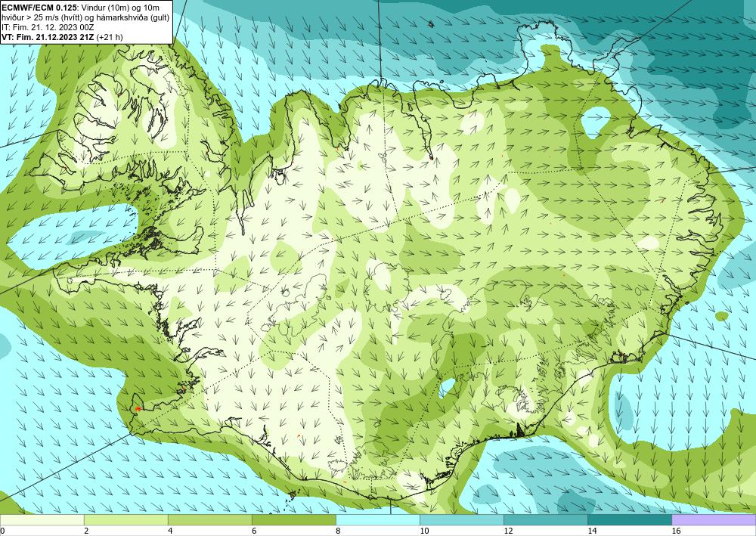The width and height of the screenshot is (756, 536).
Task: Click the legend scale label "10"
Action: 424,531
